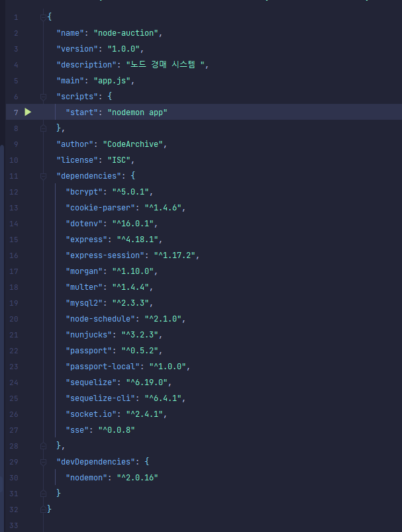
Task: Click the "scripts" key
Action: coord(77,97)
